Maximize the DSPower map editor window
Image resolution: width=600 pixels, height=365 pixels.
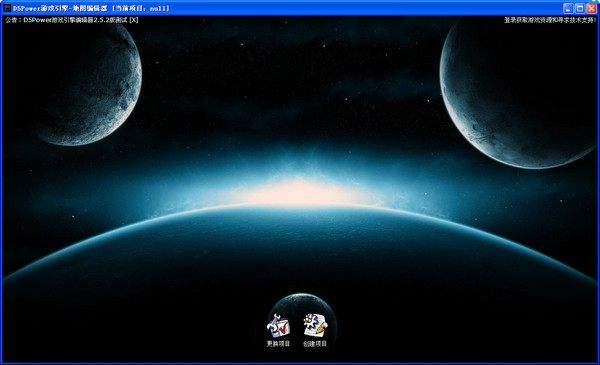pos(580,8)
